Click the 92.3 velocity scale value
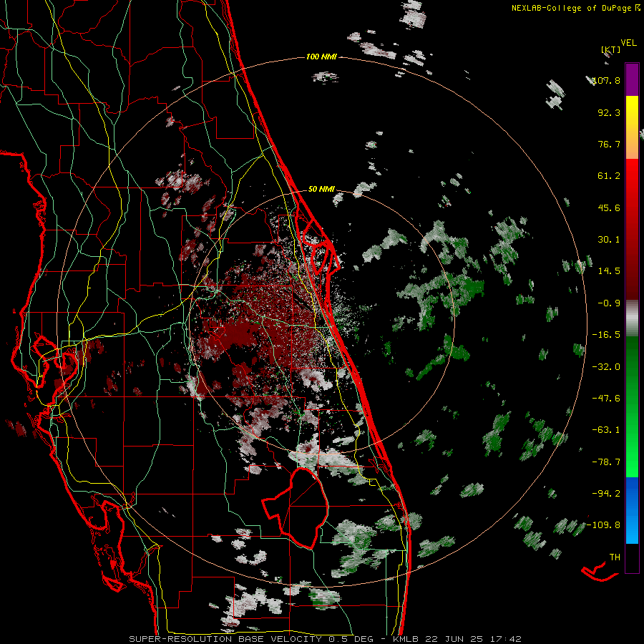644x644 pixels. point(609,112)
